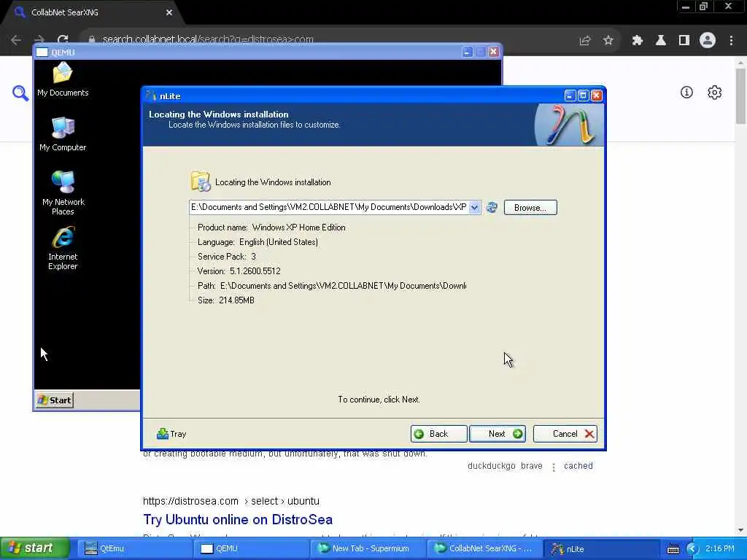747x560 pixels.
Task: Click the refresh icon beside the path box
Action: (492, 207)
